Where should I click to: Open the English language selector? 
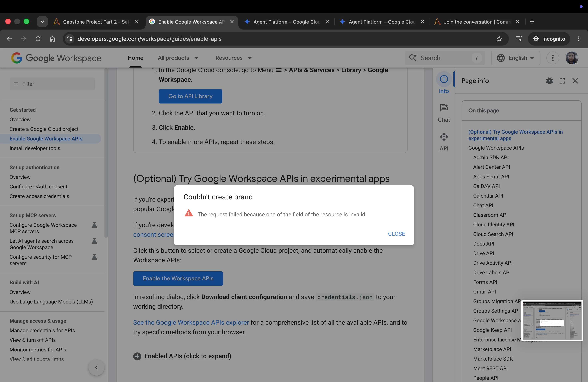pos(515,58)
